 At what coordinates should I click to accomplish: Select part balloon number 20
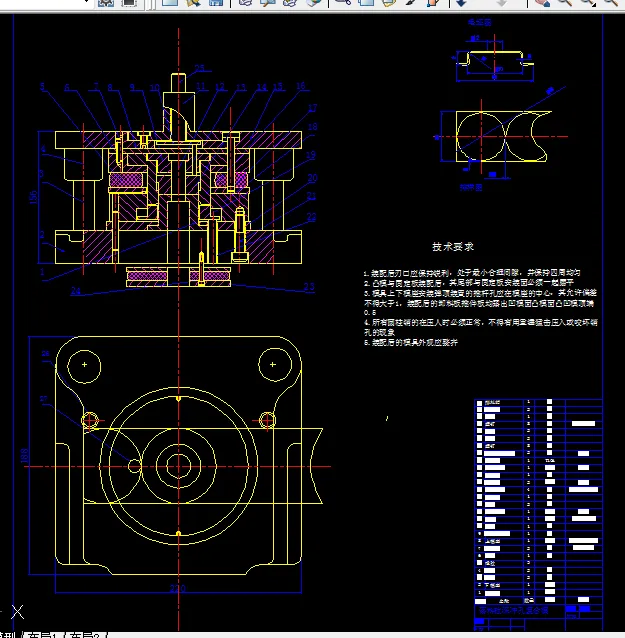(312, 178)
